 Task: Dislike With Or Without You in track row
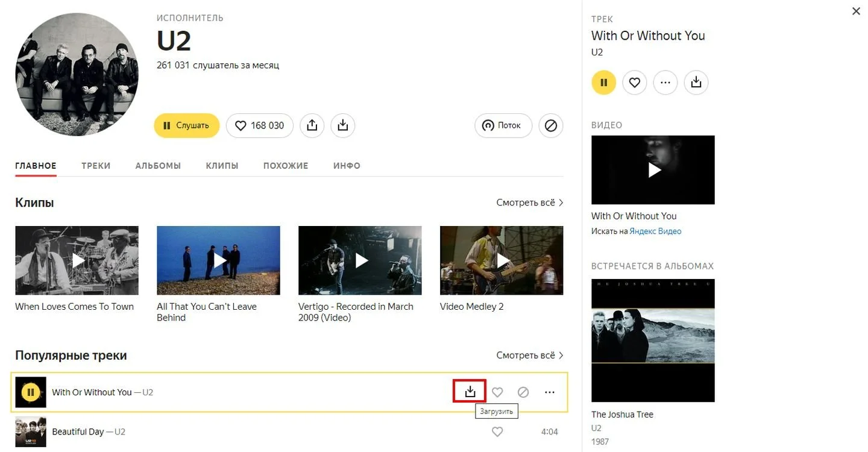pos(523,392)
